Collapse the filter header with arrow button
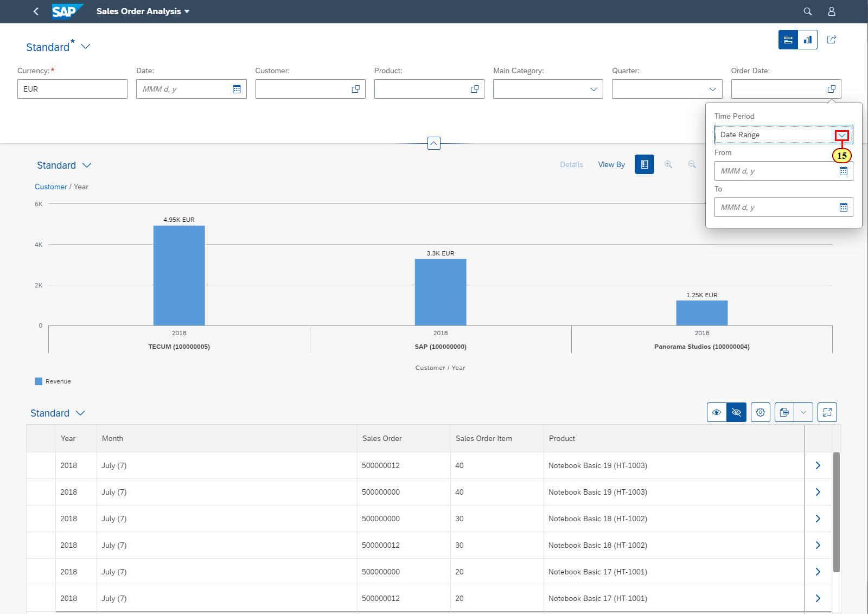 (x=434, y=143)
